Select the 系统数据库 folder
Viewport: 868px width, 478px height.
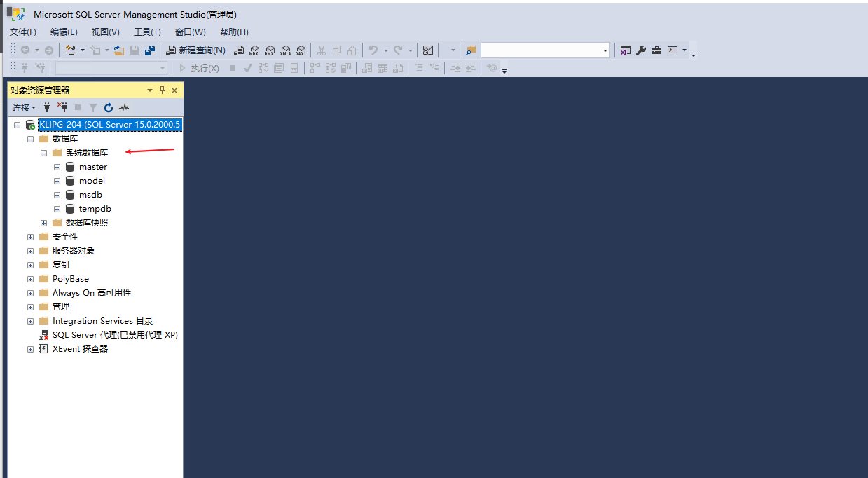(87, 153)
